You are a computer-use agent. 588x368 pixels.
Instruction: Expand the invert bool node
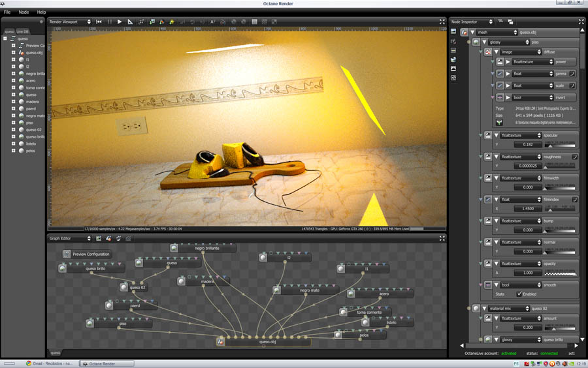508,97
